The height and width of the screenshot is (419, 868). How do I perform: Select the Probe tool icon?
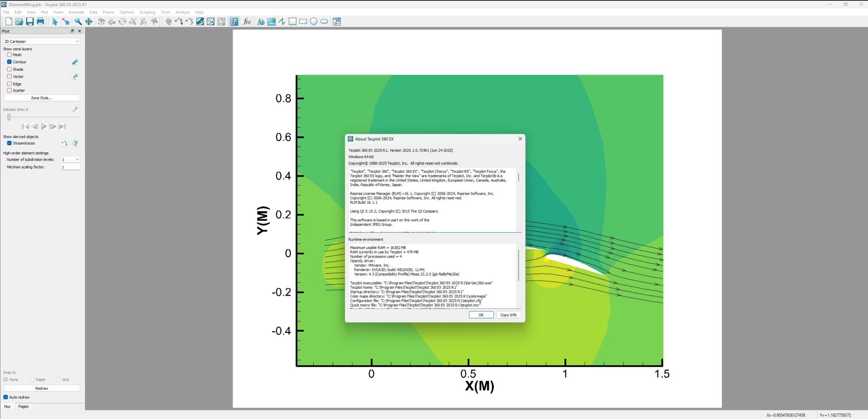pyautogui.click(x=234, y=21)
